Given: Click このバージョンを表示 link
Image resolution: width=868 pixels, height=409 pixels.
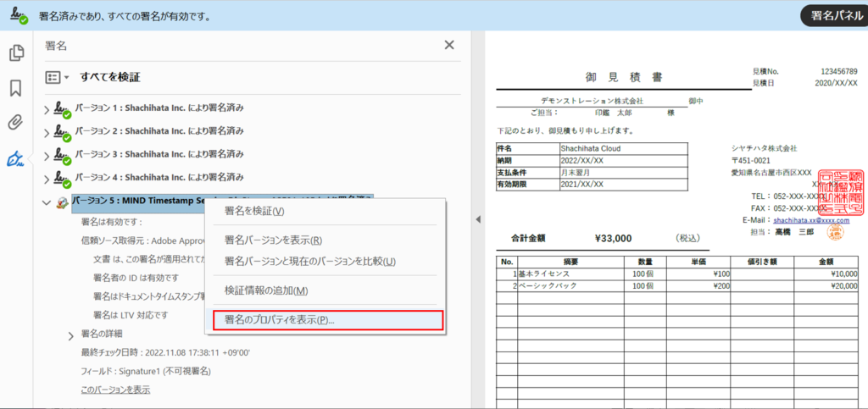Looking at the screenshot, I should (115, 390).
